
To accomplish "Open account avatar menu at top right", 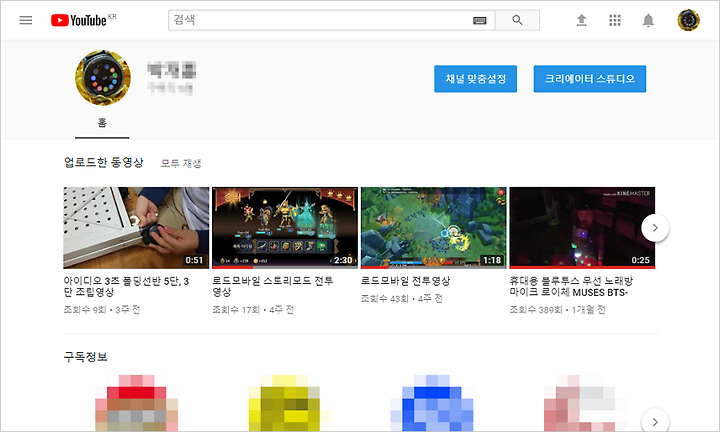I will coord(688,20).
